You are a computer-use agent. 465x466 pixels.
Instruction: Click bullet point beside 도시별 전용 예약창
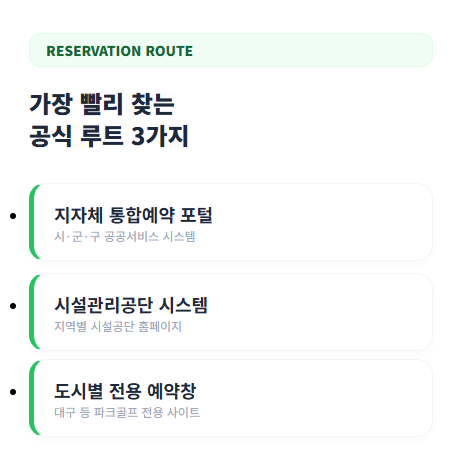(x=13, y=392)
